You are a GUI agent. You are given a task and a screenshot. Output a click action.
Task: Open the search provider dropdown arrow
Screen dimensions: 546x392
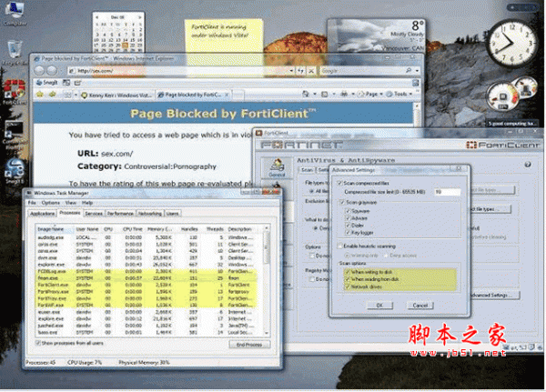click(x=417, y=71)
